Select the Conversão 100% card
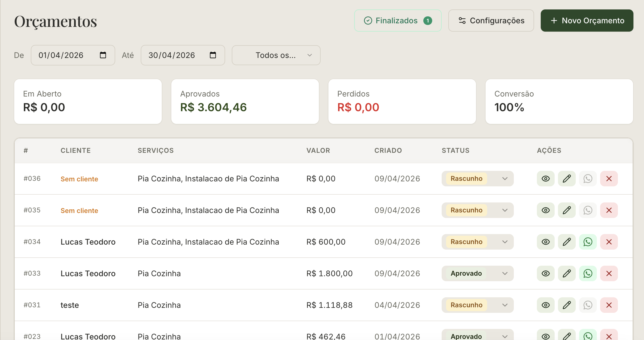The width and height of the screenshot is (644, 340). coord(559,102)
